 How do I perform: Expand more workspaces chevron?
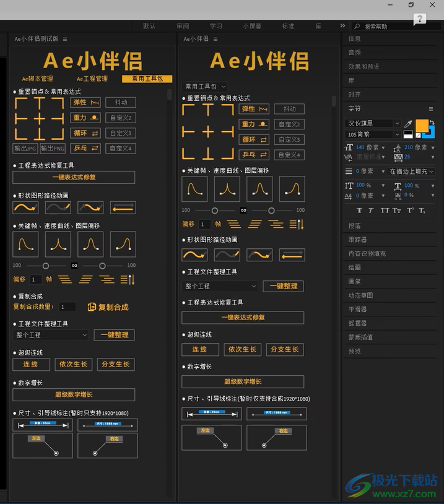point(342,26)
